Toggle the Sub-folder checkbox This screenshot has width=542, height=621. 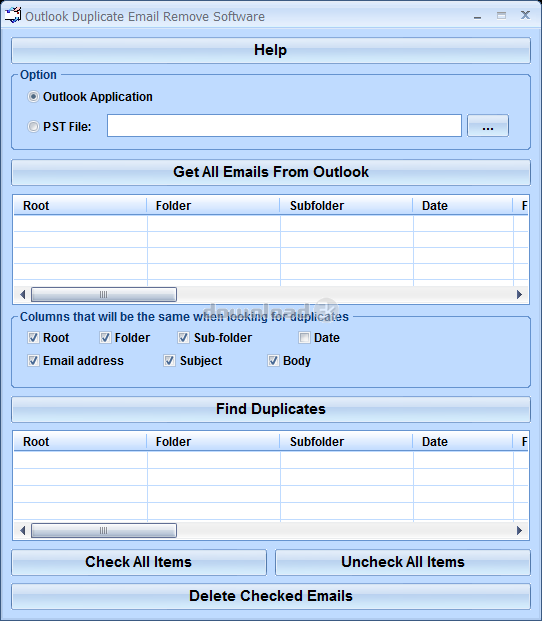click(x=183, y=338)
